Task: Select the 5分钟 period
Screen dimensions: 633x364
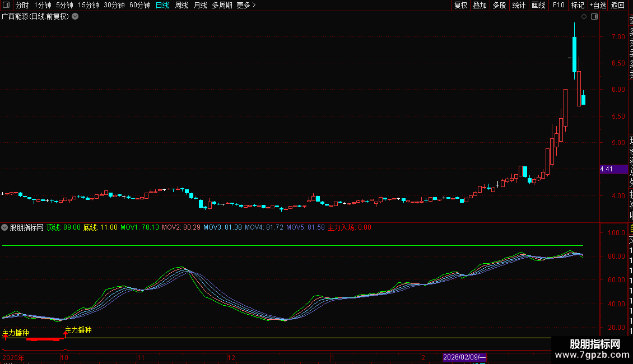Action: pos(64,5)
